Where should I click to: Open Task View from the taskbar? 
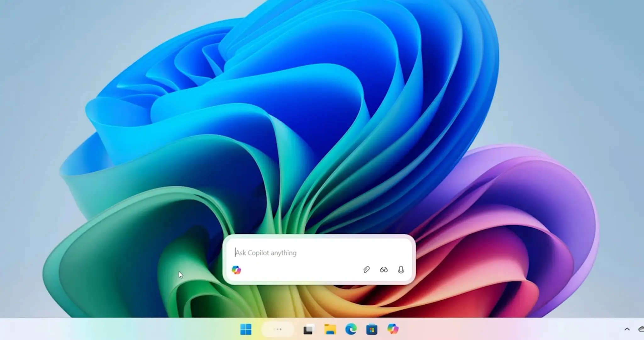[x=309, y=329]
